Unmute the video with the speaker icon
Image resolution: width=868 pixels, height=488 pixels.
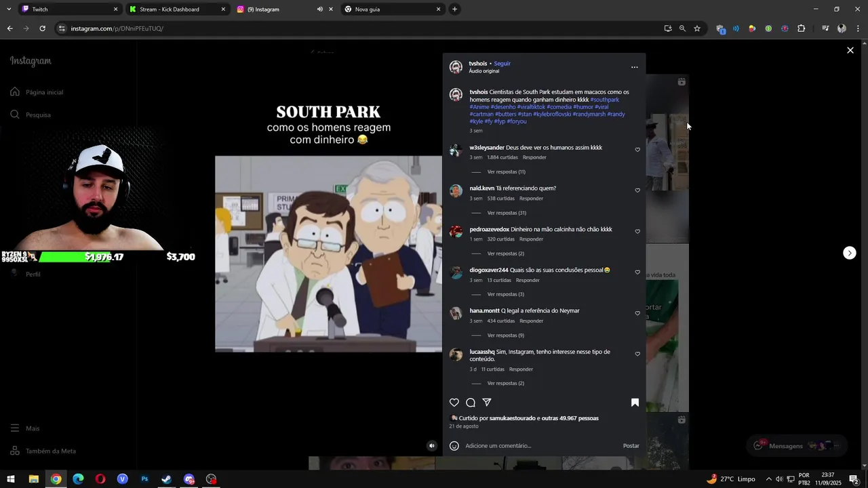coord(432,445)
